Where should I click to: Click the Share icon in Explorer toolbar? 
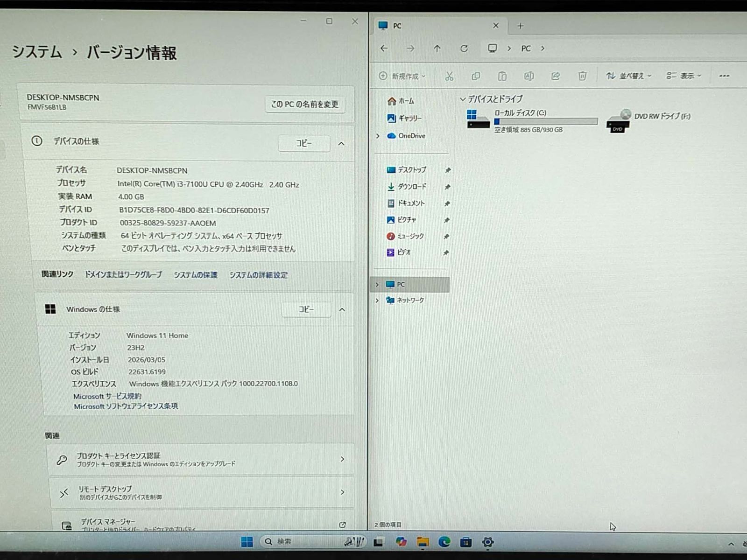point(556,76)
